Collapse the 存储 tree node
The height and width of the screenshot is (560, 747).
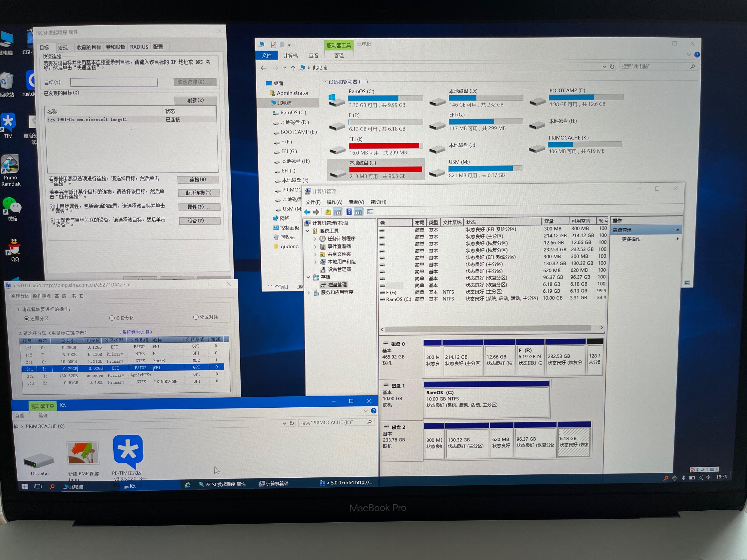(308, 277)
